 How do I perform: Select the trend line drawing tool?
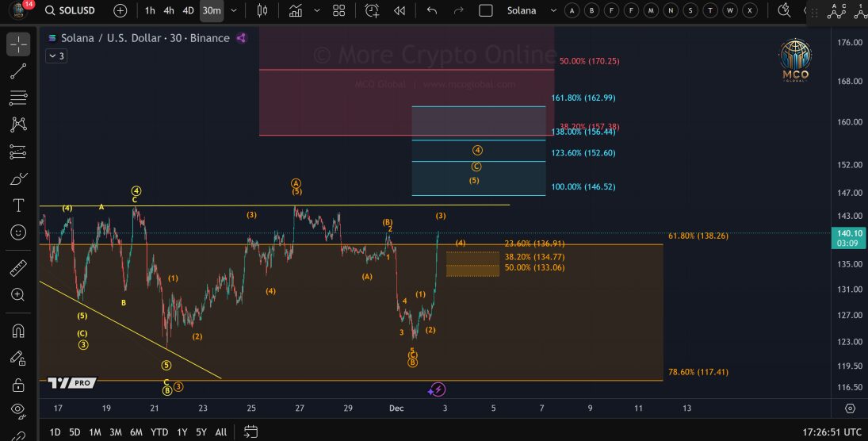tap(18, 71)
